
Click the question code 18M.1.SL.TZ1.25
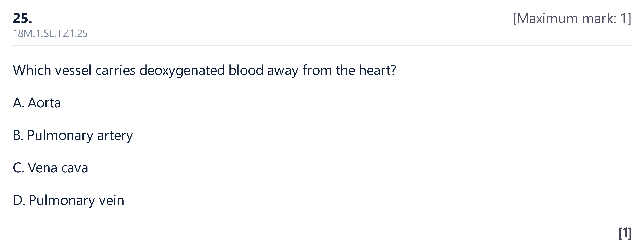pyautogui.click(x=50, y=34)
